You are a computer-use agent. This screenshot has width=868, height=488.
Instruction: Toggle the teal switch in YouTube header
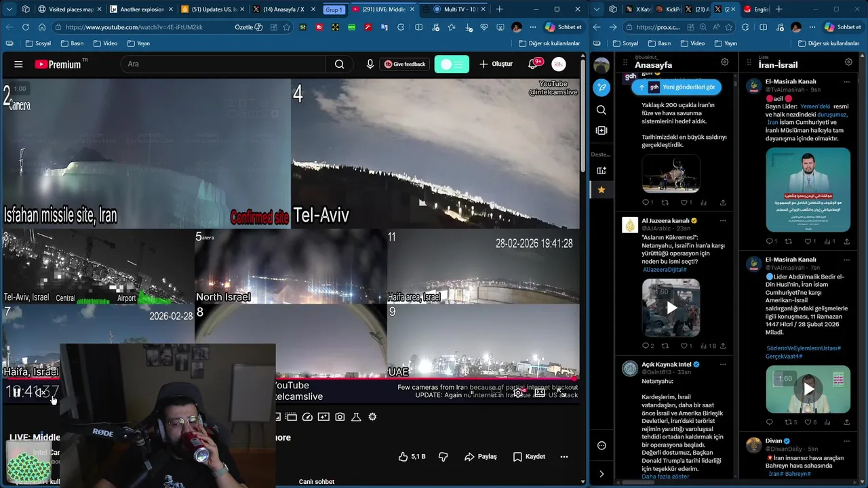tap(452, 64)
